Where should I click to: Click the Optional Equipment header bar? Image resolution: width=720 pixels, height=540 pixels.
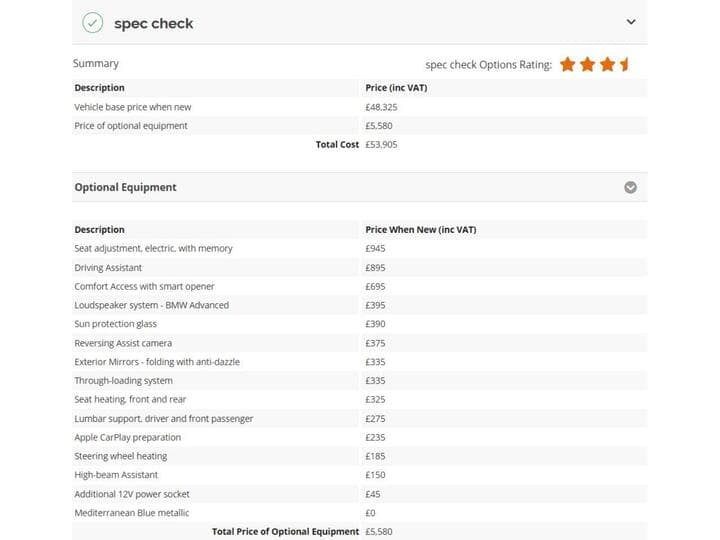coord(360,187)
